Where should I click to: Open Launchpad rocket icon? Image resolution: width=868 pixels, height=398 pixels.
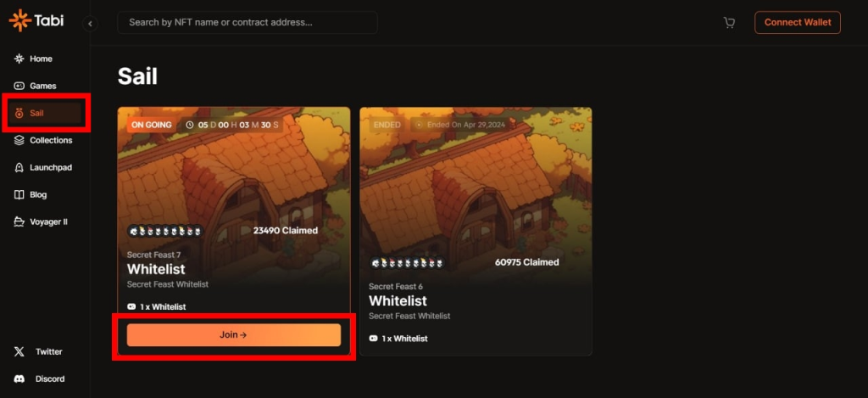[19, 167]
